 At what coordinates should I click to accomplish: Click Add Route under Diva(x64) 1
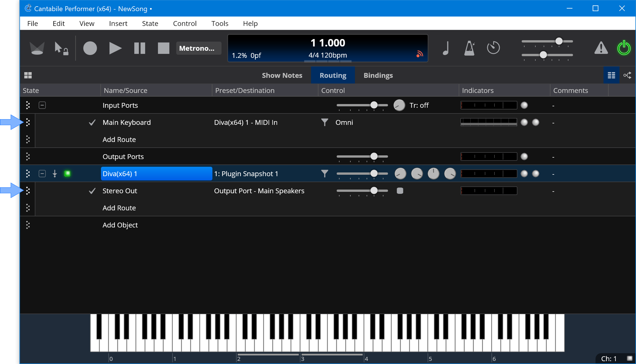click(119, 208)
